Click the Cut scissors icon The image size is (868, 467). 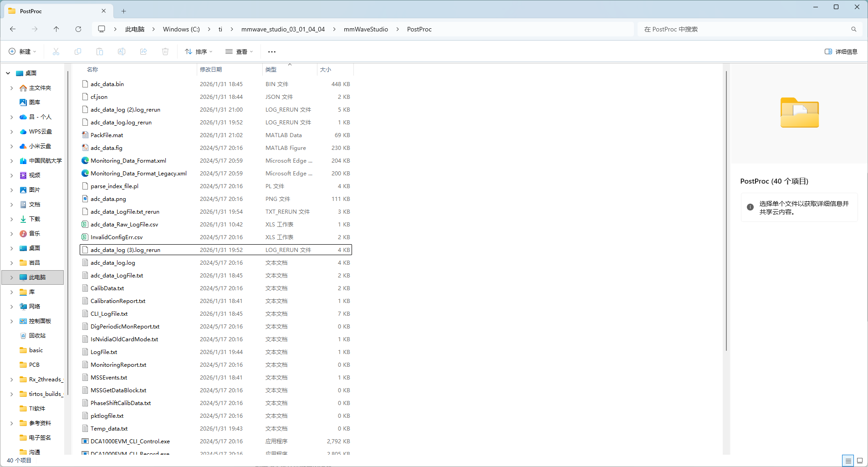pos(56,51)
